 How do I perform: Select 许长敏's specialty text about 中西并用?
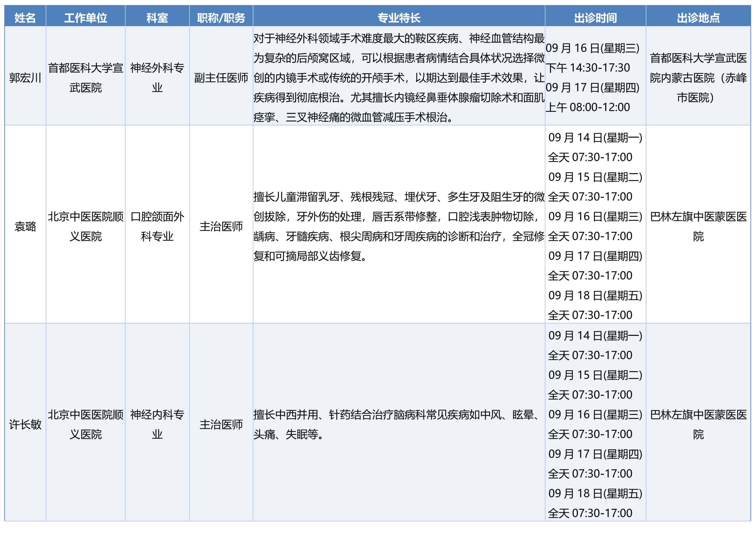(397, 425)
